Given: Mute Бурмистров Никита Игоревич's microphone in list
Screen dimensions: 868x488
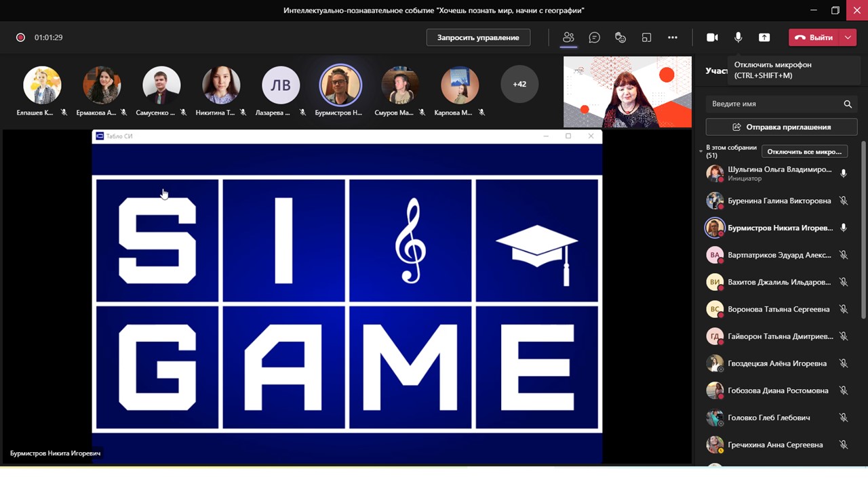Looking at the screenshot, I should coord(844,228).
